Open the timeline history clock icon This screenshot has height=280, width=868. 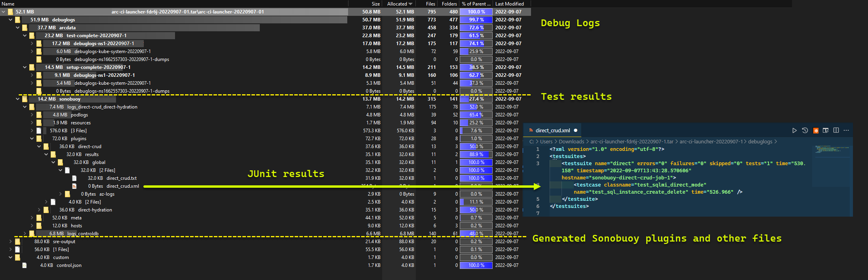805,130
